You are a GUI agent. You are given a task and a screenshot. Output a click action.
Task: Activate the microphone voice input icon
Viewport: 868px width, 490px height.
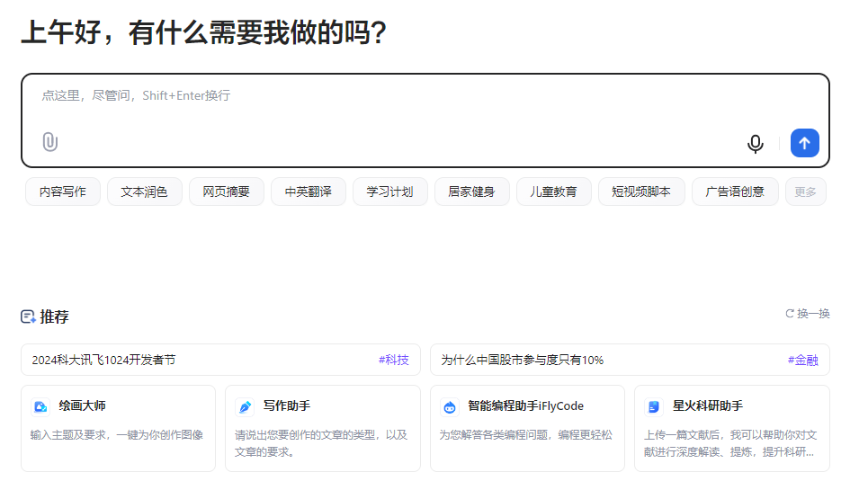(755, 144)
